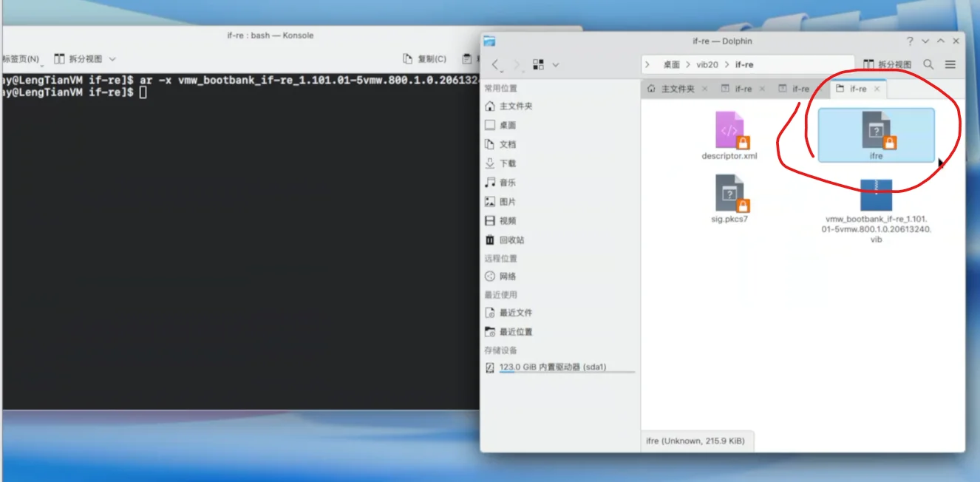The height and width of the screenshot is (482, 980).
Task: Select the vmw_bootbank_if-re .vib archive
Action: click(x=876, y=212)
